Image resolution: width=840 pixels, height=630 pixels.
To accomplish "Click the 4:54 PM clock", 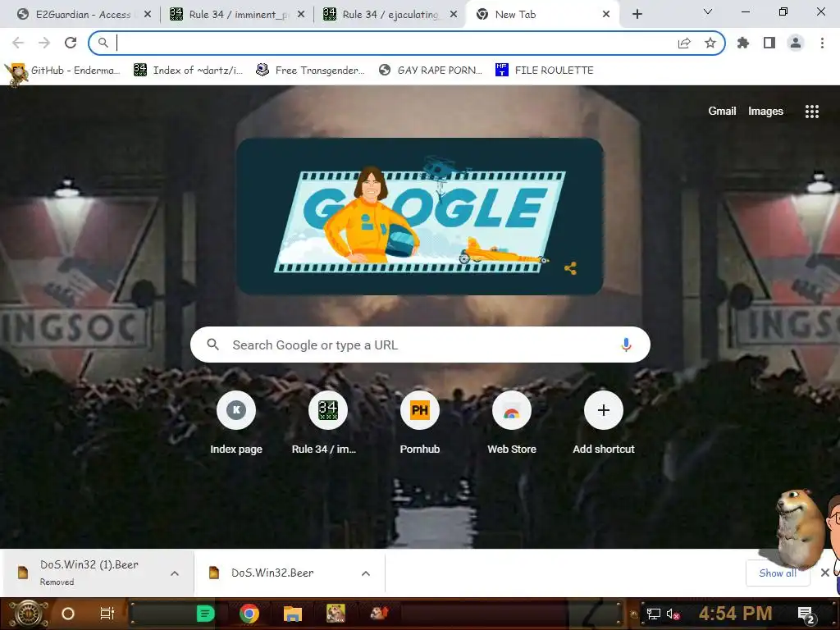I will coord(736,614).
